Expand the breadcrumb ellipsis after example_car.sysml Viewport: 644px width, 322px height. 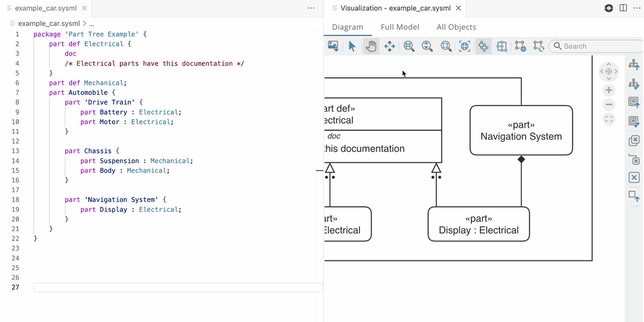click(92, 24)
